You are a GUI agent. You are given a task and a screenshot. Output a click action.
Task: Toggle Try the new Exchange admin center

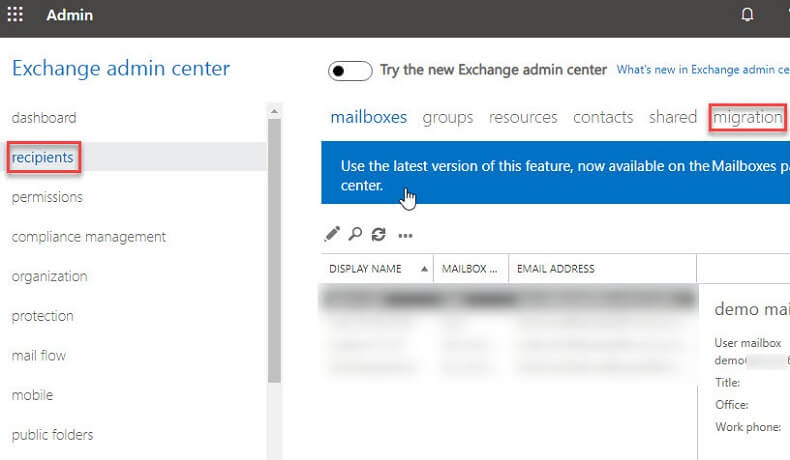(350, 71)
